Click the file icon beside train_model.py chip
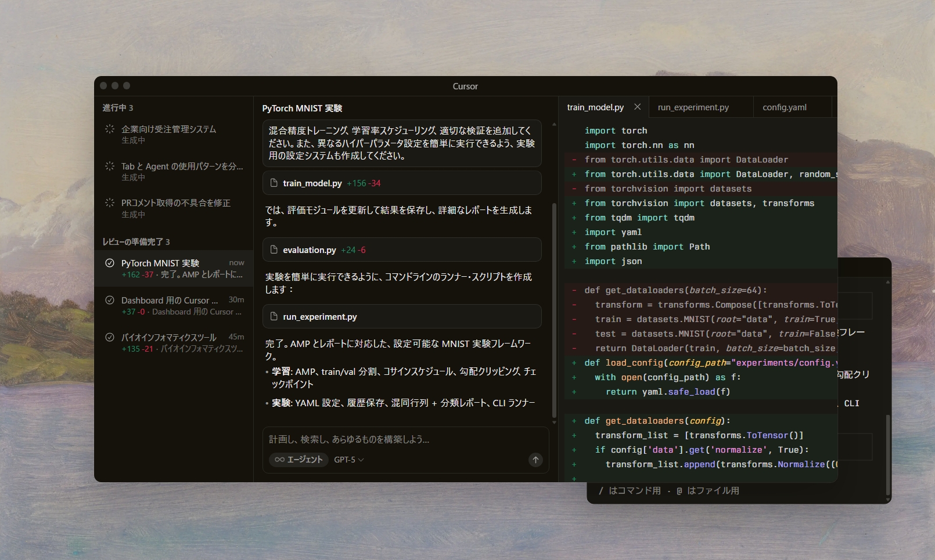Image resolution: width=935 pixels, height=560 pixels. tap(274, 183)
